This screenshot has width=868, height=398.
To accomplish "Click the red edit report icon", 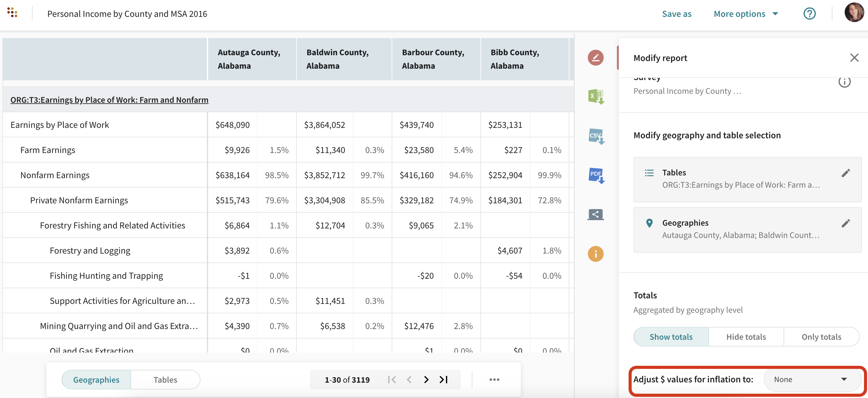I will (595, 58).
